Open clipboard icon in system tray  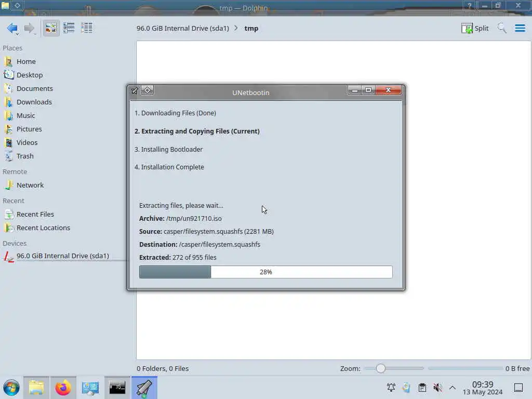(x=422, y=387)
